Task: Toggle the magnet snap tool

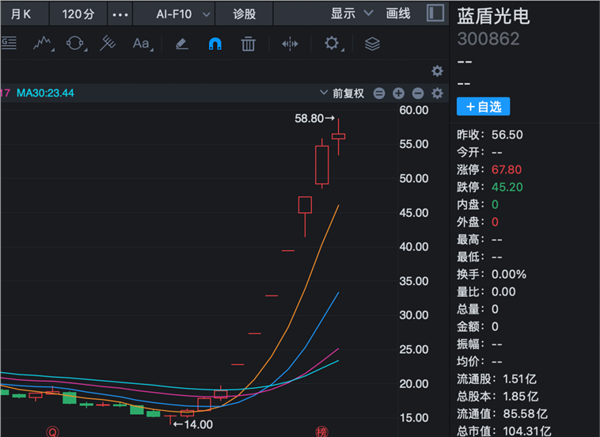Action: (215, 44)
